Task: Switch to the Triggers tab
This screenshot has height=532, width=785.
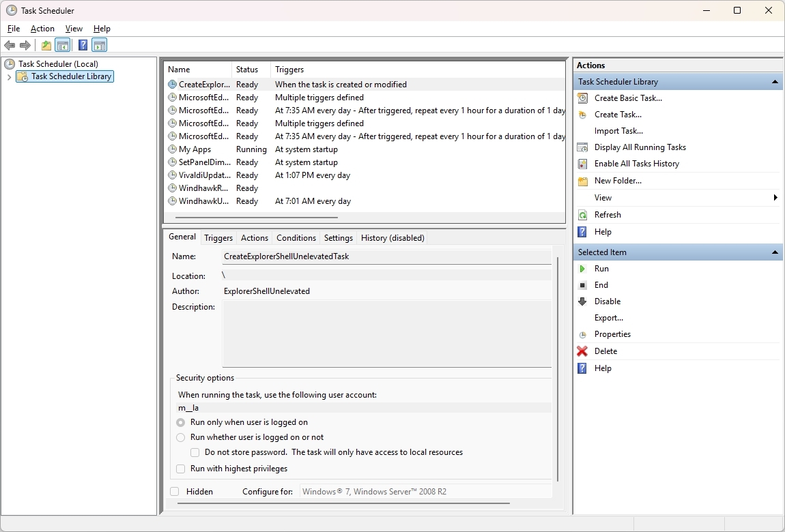Action: click(x=218, y=237)
